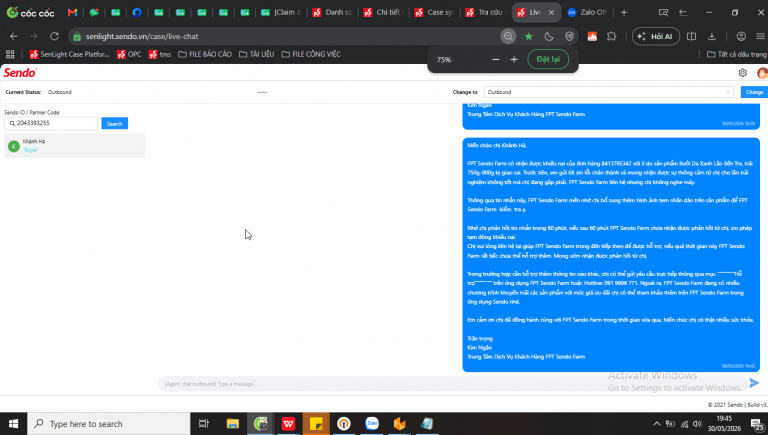Open the browser main menu icon
The height and width of the screenshot is (435, 768).
(x=760, y=36)
